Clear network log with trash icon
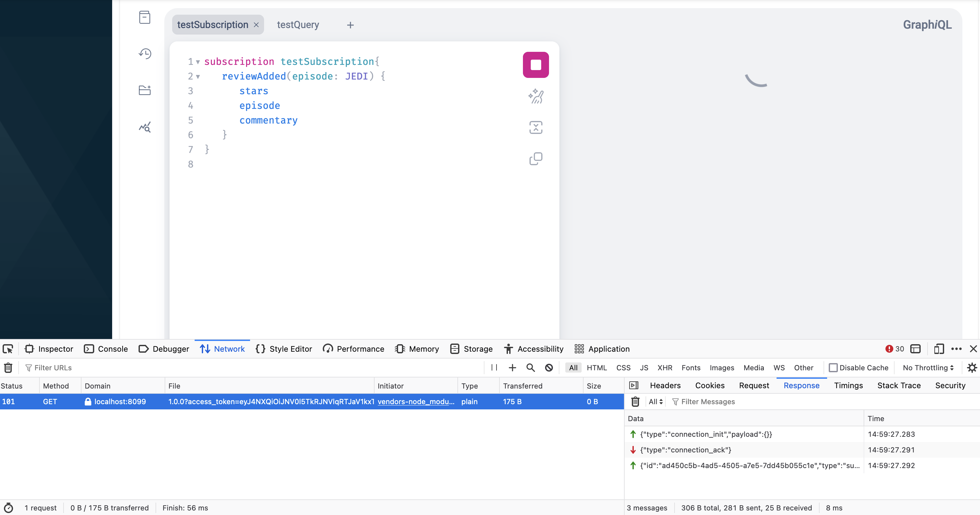980x515 pixels. [x=8, y=368]
